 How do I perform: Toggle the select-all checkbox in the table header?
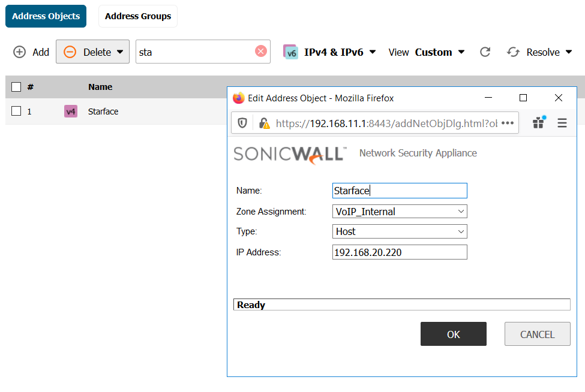coord(16,87)
